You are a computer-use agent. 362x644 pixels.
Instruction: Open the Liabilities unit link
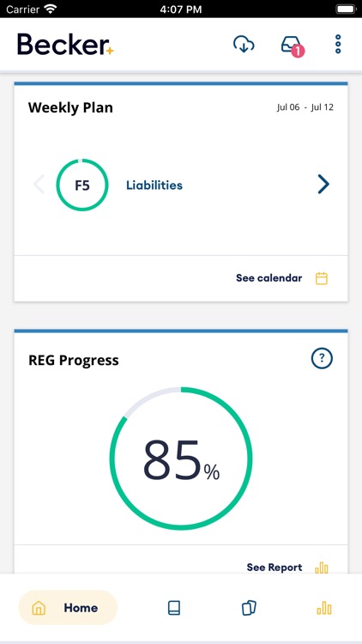point(154,185)
